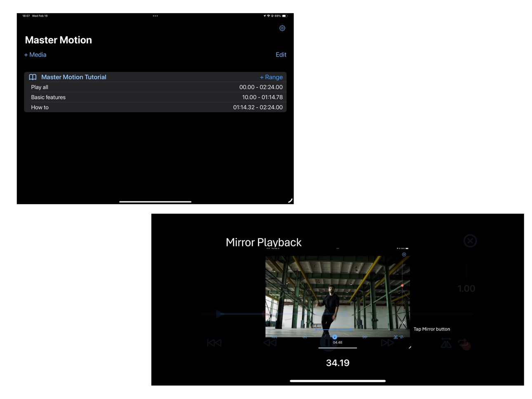This screenshot has height=399, width=532.
Task: Tap the dimmed fast-forward button
Action: click(387, 343)
